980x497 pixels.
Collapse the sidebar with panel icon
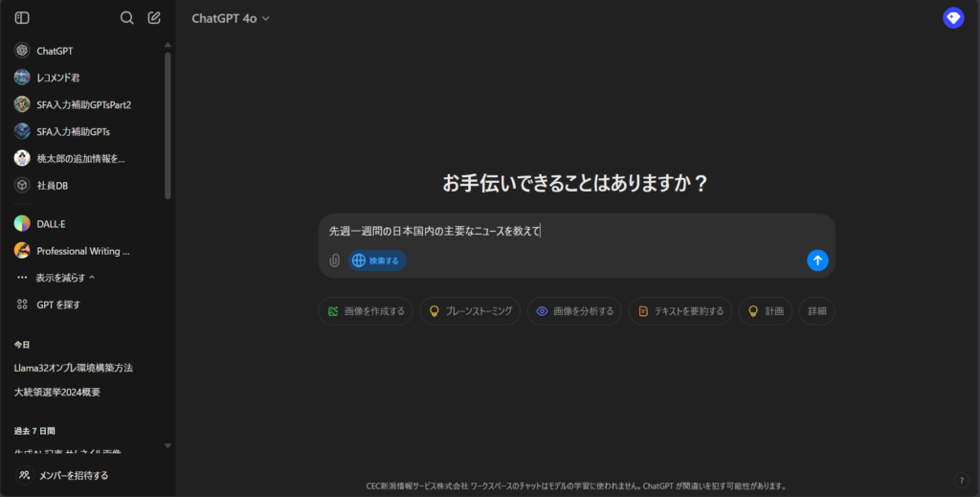pos(22,17)
